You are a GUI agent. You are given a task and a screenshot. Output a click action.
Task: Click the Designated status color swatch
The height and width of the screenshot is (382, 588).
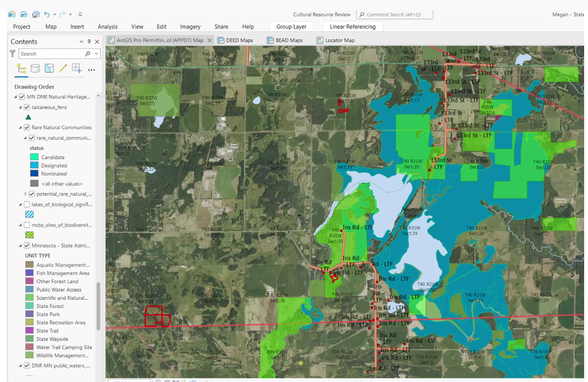pyautogui.click(x=34, y=166)
